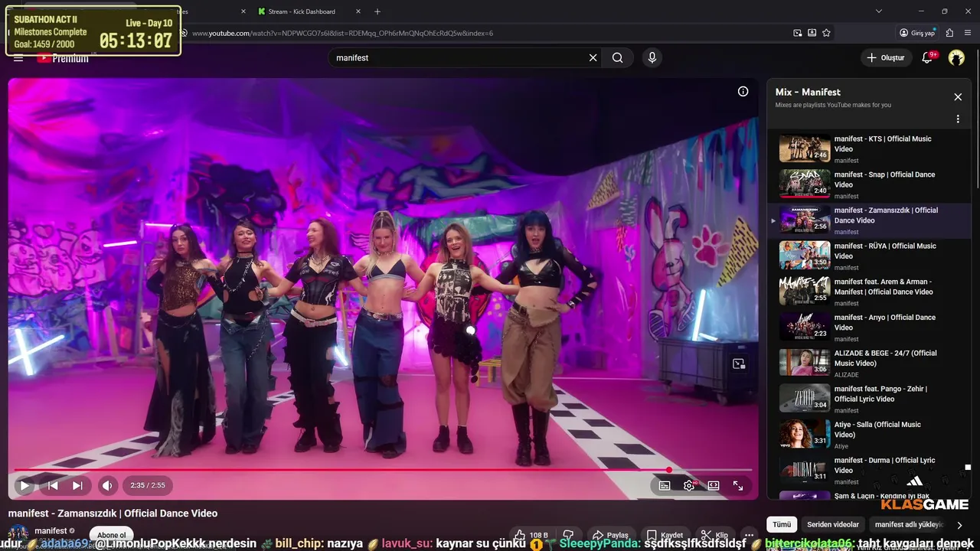The width and height of the screenshot is (980, 551).
Task: Select the 'manifest adlı yükleyi…' chip
Action: 909,525
